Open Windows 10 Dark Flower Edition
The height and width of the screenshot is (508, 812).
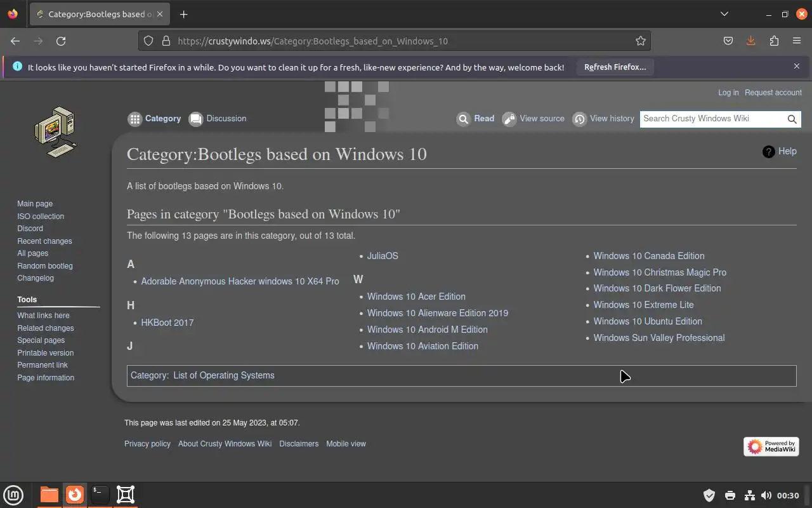[x=657, y=288]
